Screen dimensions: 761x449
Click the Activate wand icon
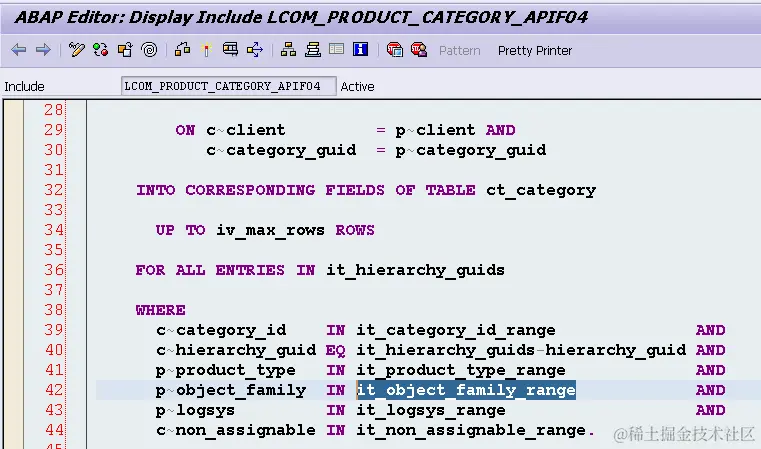point(206,50)
